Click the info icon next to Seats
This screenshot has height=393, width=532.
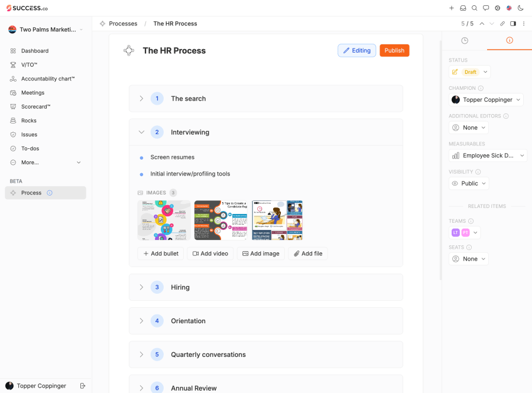click(469, 248)
